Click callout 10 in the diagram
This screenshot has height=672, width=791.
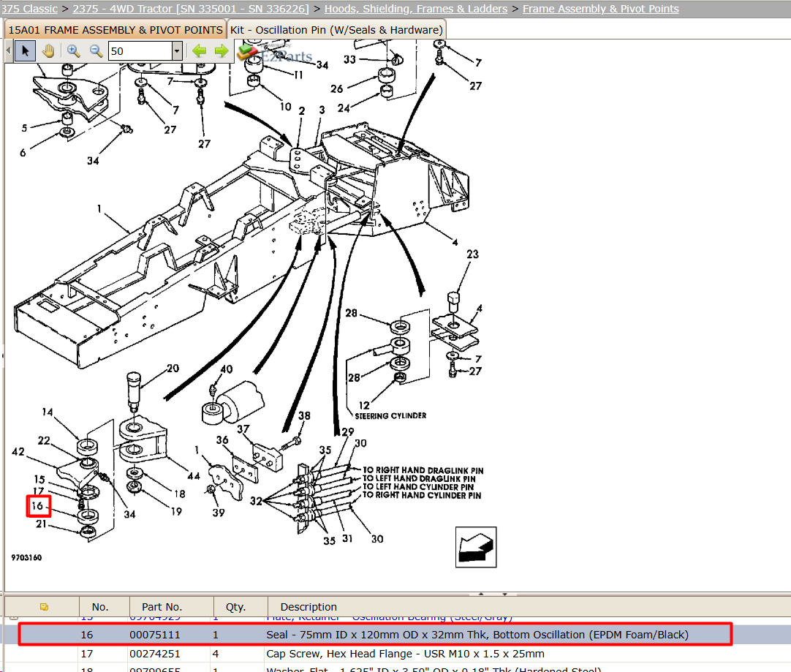(286, 107)
